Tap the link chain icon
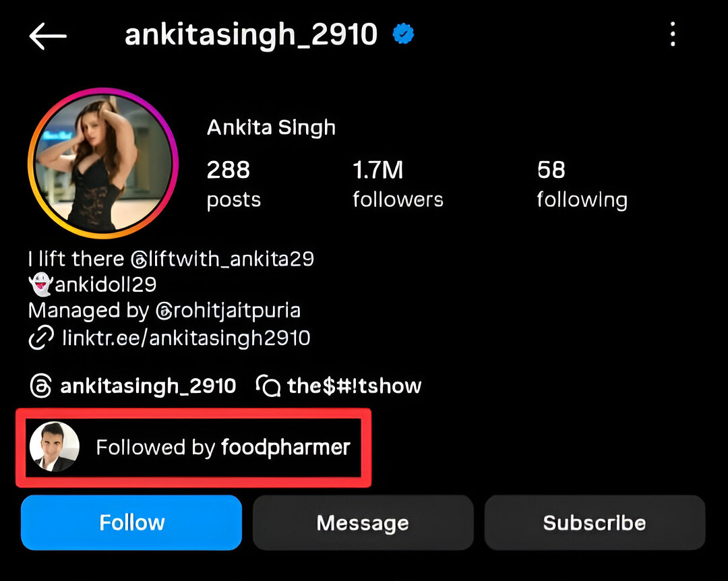 (x=40, y=338)
